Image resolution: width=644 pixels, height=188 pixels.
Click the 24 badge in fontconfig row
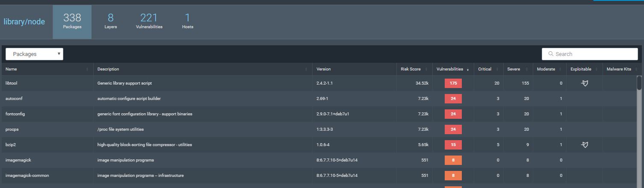pos(453,114)
